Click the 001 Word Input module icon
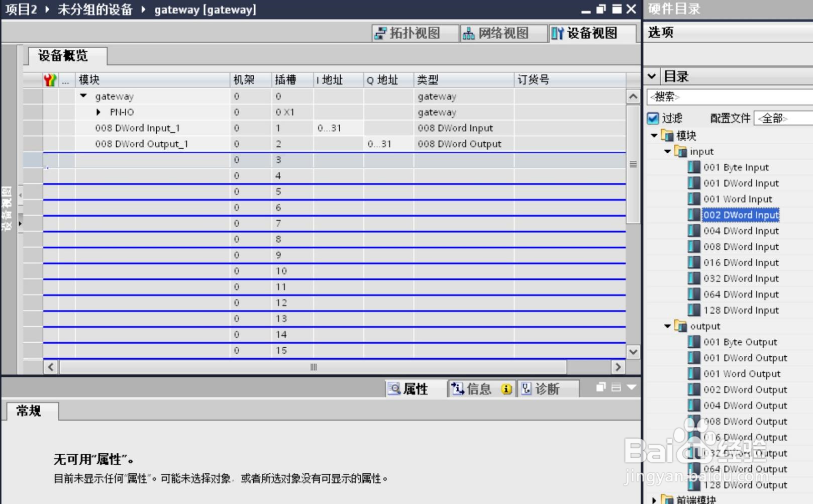Viewport: 813px width, 504px height. click(694, 199)
